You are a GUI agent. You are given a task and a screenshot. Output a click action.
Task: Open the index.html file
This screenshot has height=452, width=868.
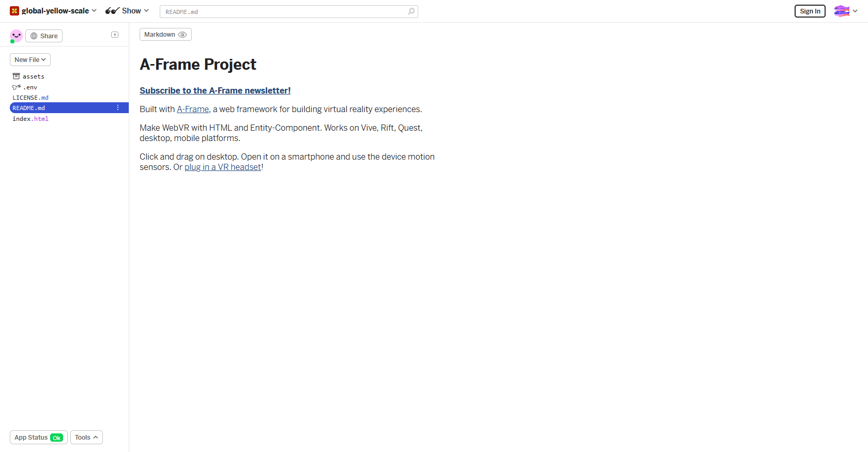click(31, 119)
